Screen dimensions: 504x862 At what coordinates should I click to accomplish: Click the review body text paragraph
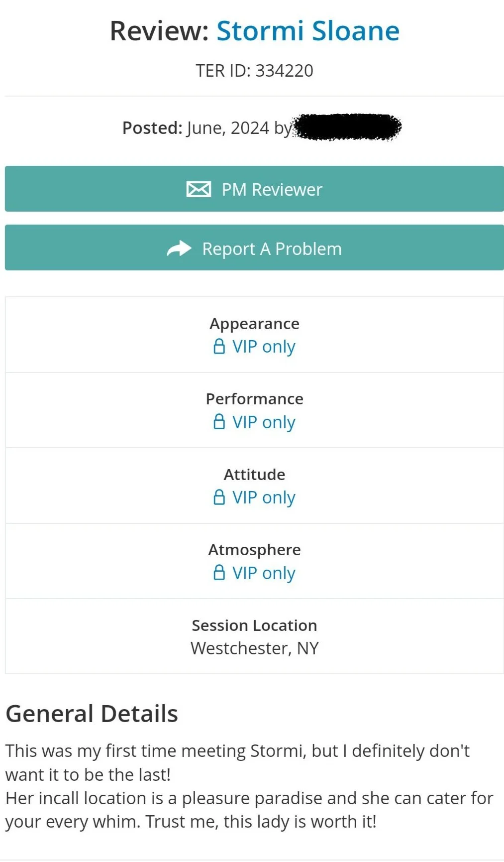[x=249, y=786]
